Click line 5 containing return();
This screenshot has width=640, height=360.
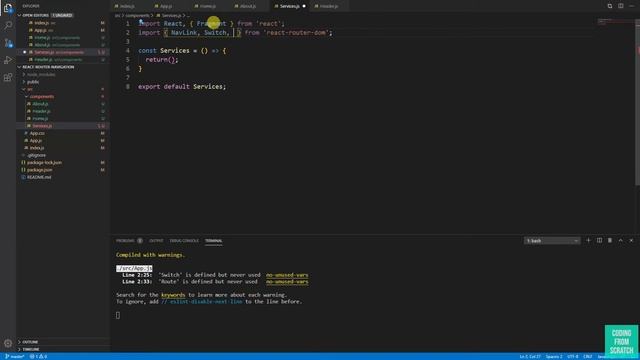click(x=162, y=60)
